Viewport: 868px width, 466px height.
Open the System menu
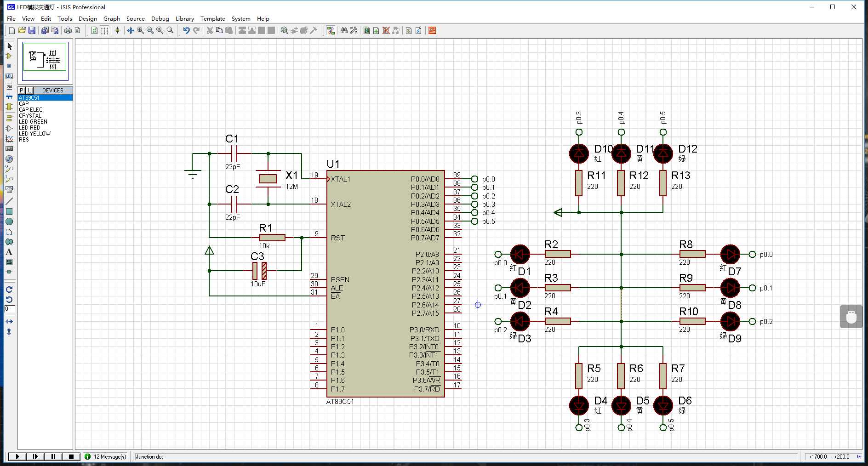[241, 19]
